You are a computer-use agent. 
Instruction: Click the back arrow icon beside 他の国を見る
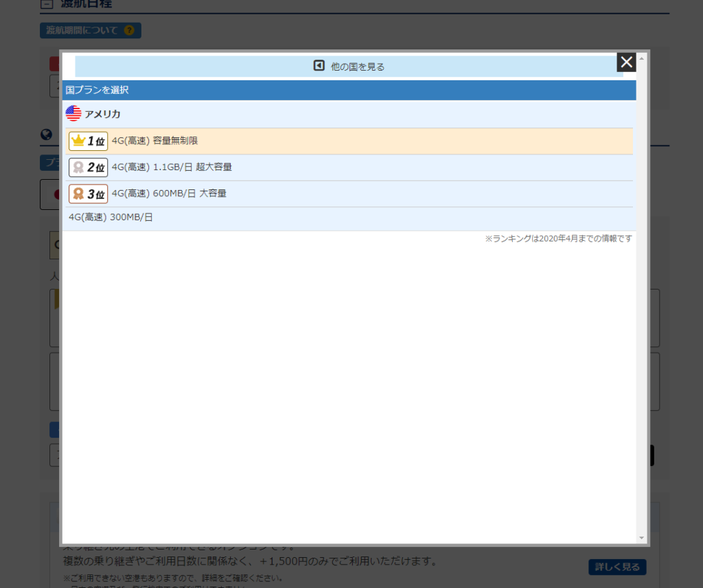319,66
